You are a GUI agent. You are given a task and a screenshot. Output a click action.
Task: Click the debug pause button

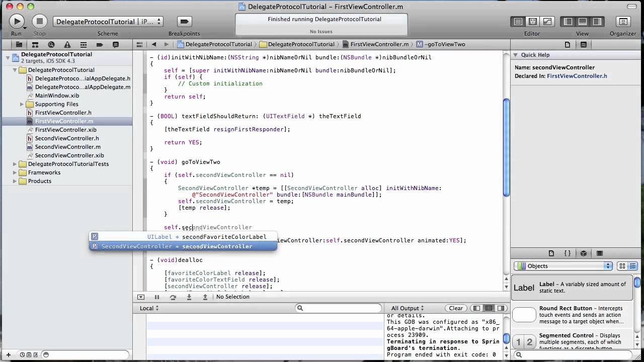156,297
